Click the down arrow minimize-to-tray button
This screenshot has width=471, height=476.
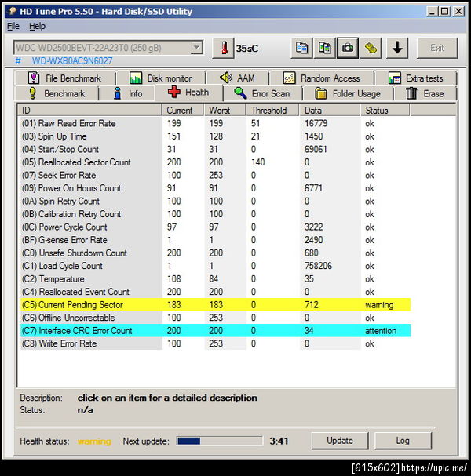point(397,48)
